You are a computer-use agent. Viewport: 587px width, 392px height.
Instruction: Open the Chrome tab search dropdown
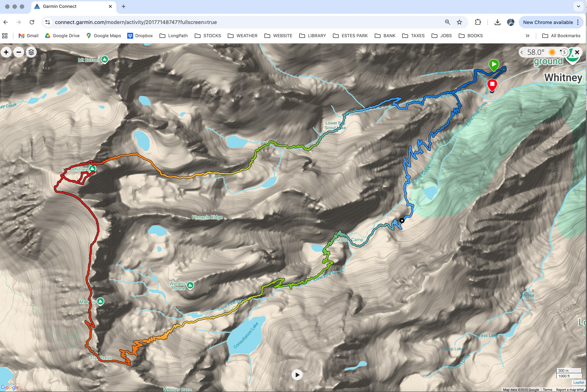tap(578, 6)
